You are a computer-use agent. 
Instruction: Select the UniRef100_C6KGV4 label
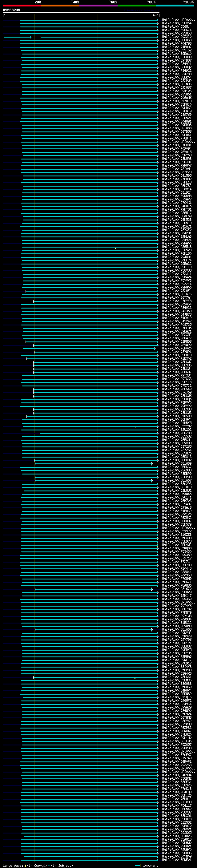pos(176,419)
